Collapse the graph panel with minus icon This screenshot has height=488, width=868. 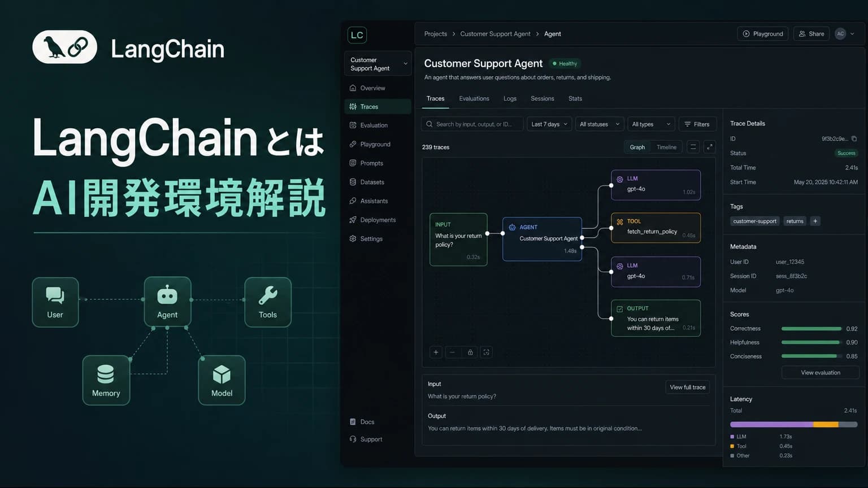693,147
